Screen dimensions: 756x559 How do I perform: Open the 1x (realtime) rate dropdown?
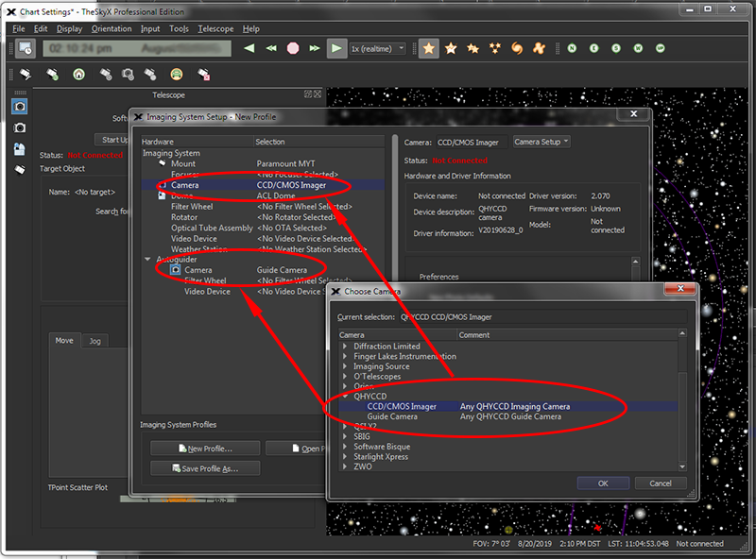[377, 49]
